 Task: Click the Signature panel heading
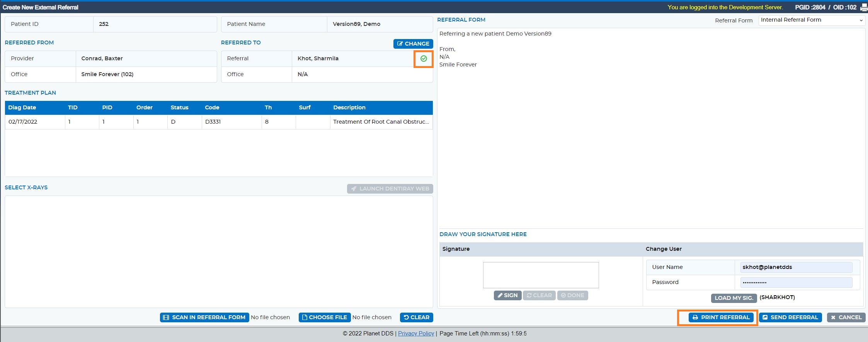456,249
